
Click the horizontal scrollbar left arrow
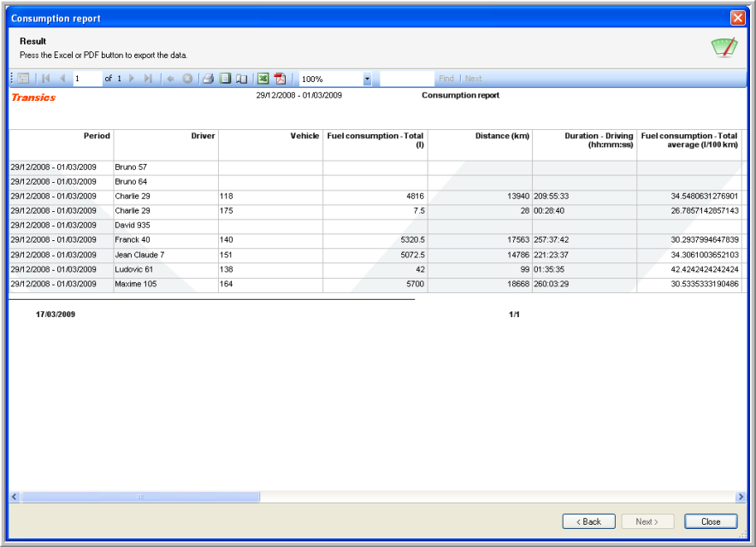point(15,497)
